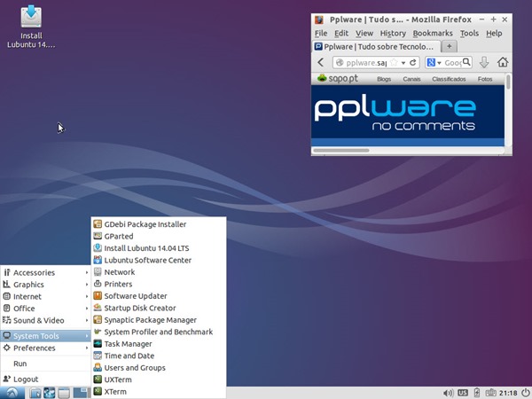Choose Logout from the start menu
Viewport: 532px width, 399px height.
click(x=46, y=379)
